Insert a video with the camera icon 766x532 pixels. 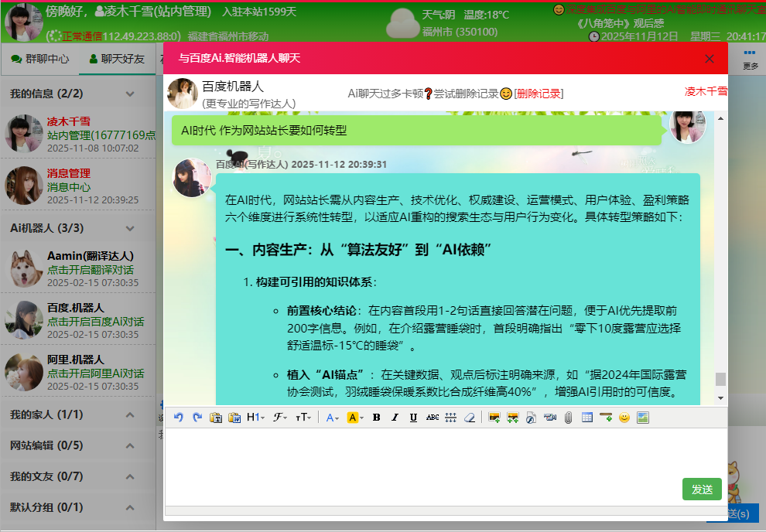(549, 418)
